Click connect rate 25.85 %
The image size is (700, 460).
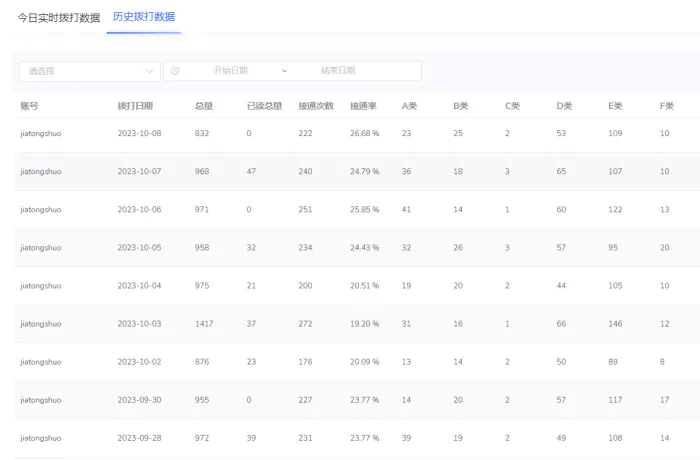point(365,209)
